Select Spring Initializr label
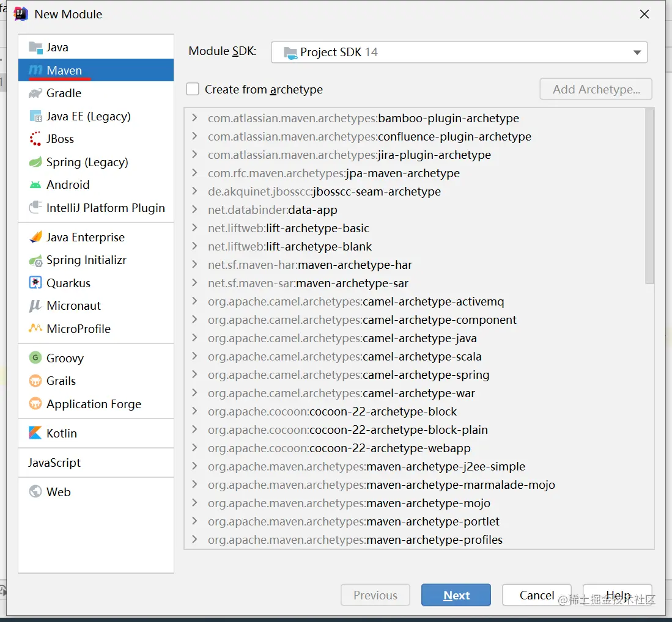Screen dimensions: 672x622 pos(86,260)
